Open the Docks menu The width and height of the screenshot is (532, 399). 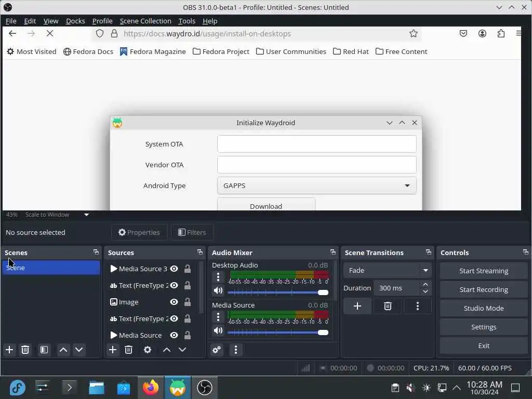coord(75,21)
